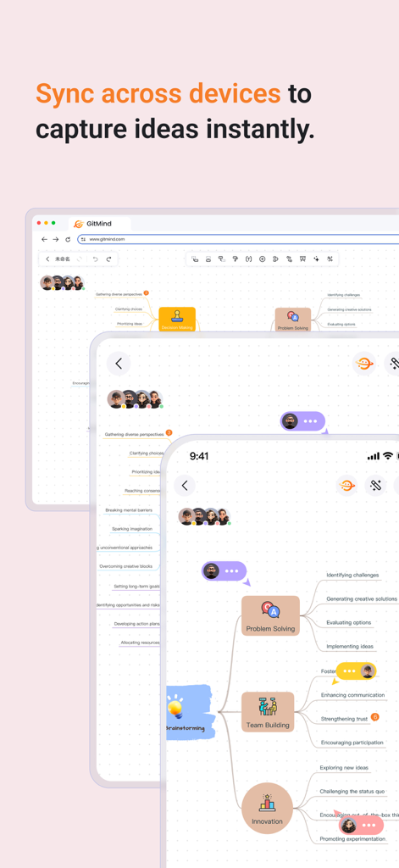
Task: Select Challenging the status quo branch
Action: click(352, 792)
